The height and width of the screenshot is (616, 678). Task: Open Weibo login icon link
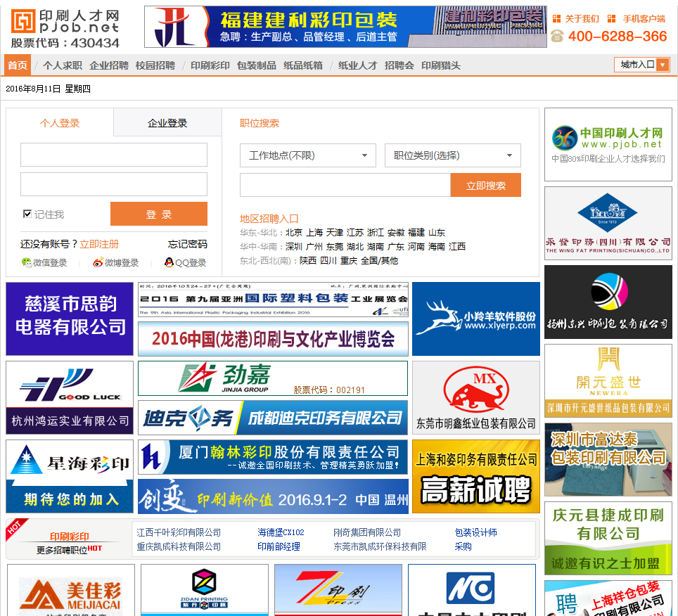coord(98,262)
